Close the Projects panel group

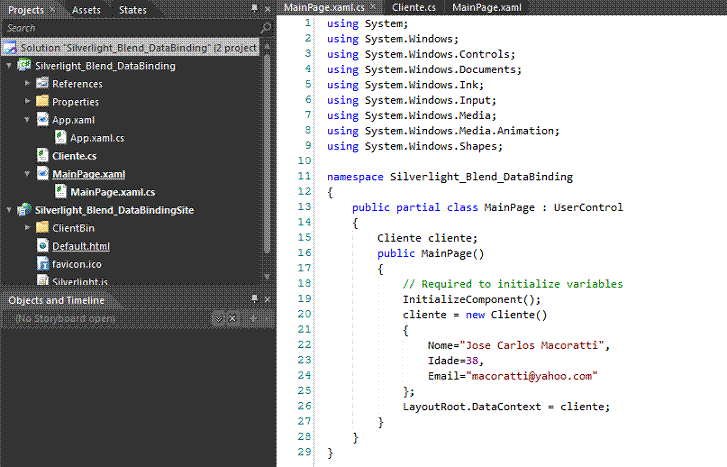pyautogui.click(x=268, y=9)
